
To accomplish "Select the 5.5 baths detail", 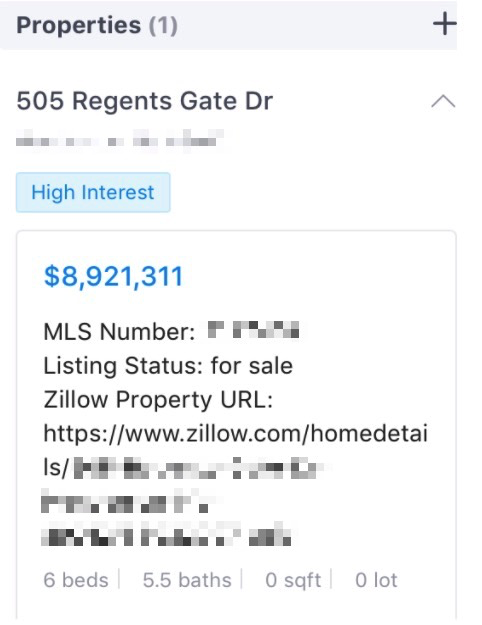I will point(187,580).
